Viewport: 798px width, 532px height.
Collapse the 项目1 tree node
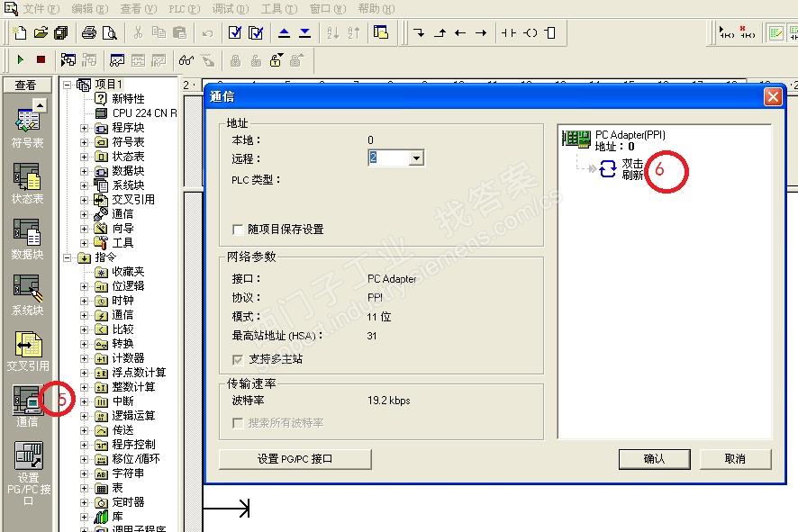pos(68,85)
